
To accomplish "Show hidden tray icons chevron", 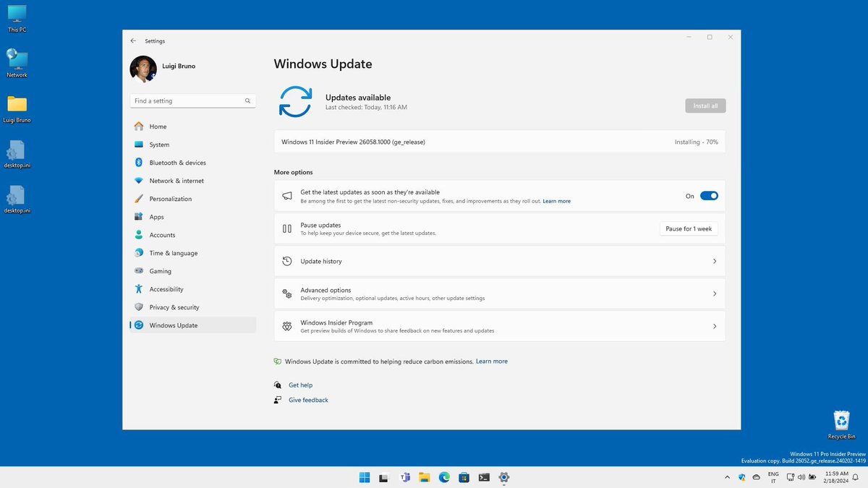I will pos(727,477).
